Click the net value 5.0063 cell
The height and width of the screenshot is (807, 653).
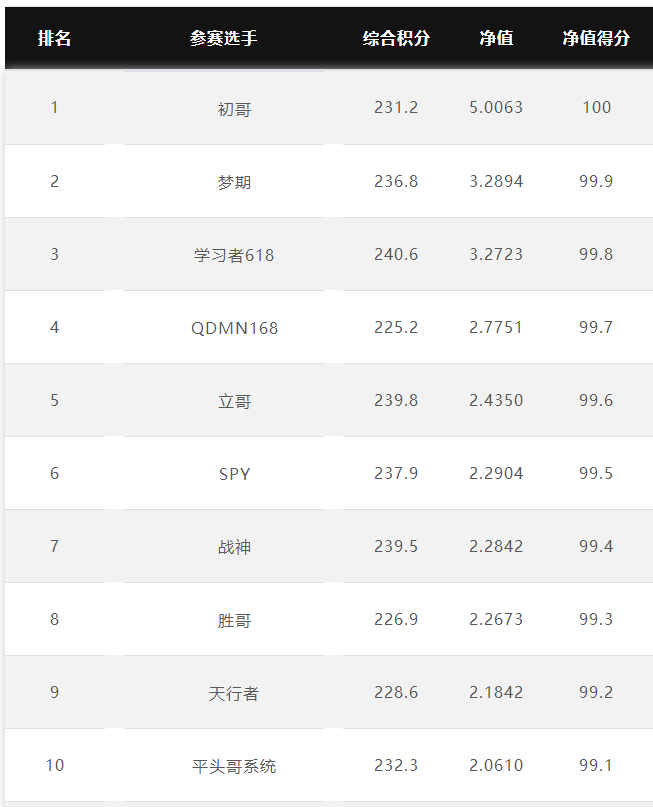pos(496,108)
